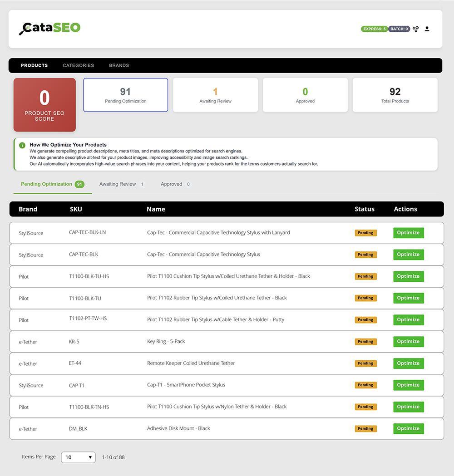Select the Awaiting Review tab
The width and height of the screenshot is (454, 476).
[x=122, y=184]
